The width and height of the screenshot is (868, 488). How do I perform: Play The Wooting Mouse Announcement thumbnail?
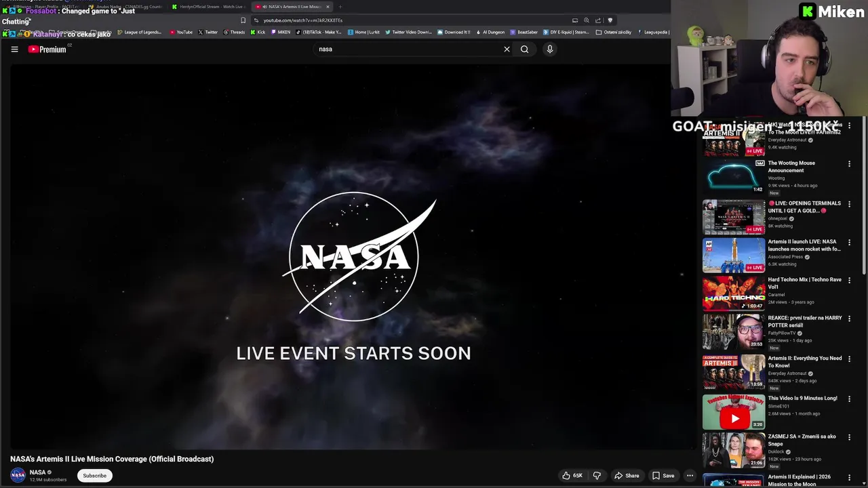[734, 177]
